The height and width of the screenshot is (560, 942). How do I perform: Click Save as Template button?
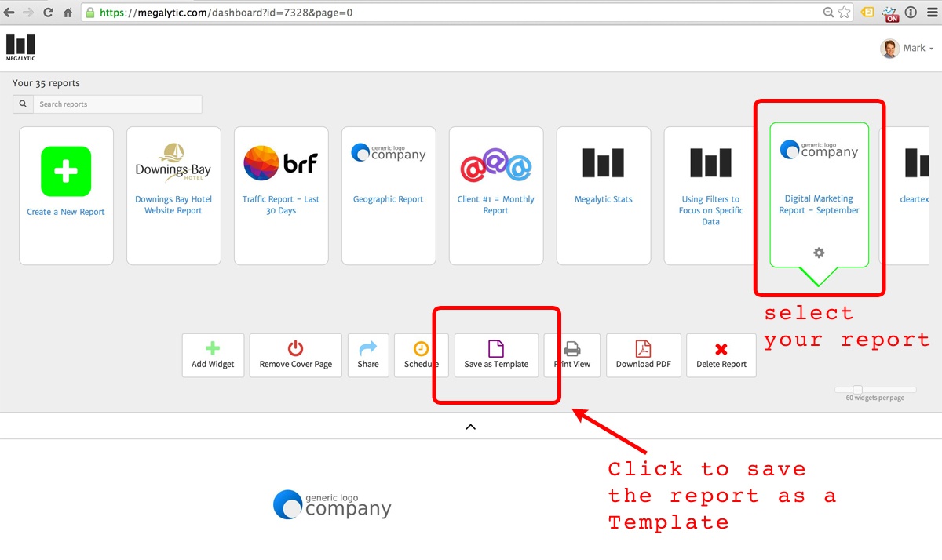(x=496, y=355)
